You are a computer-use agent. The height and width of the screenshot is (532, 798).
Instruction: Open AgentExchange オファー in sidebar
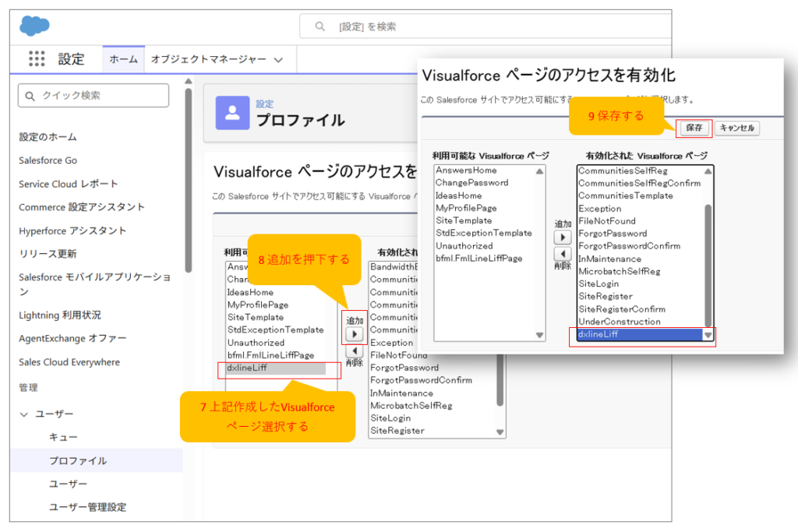click(x=72, y=338)
